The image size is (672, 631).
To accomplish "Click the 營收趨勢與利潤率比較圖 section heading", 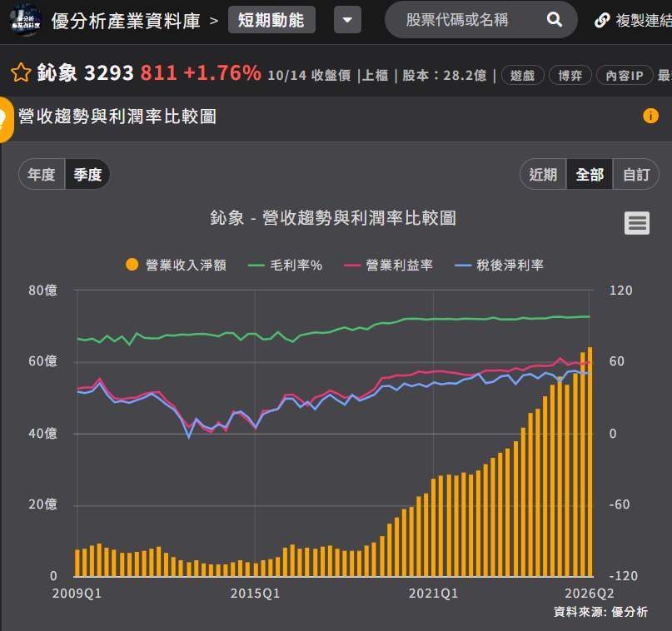I will pos(117,117).
